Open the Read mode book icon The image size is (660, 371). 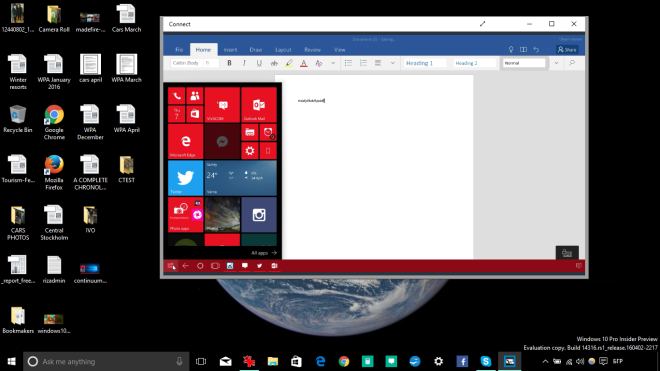pos(523,50)
